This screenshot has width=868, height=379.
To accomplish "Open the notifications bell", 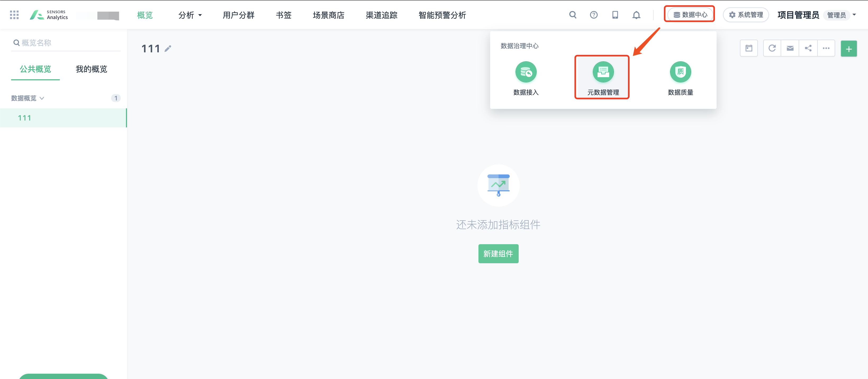I will pos(636,15).
